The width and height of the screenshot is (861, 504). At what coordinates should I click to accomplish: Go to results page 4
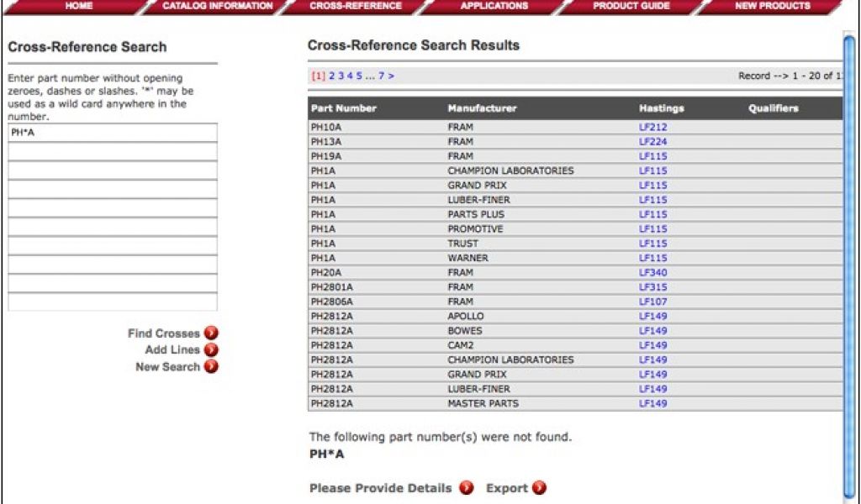[350, 76]
